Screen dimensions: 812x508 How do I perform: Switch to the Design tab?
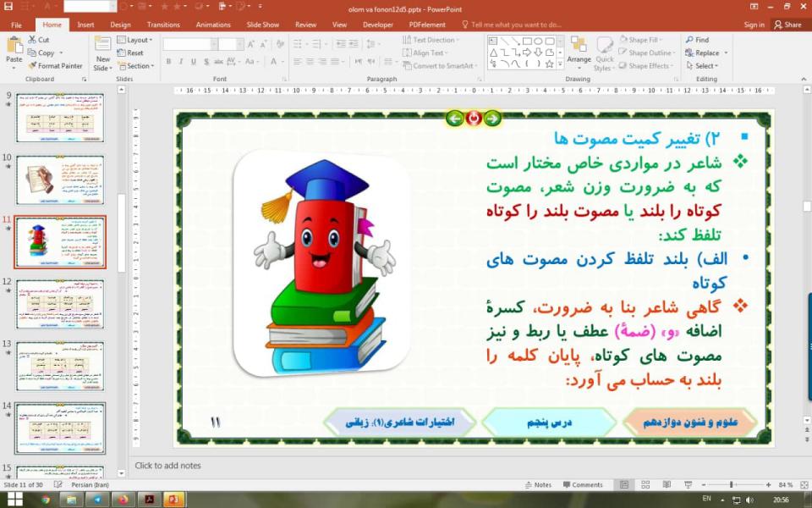120,25
